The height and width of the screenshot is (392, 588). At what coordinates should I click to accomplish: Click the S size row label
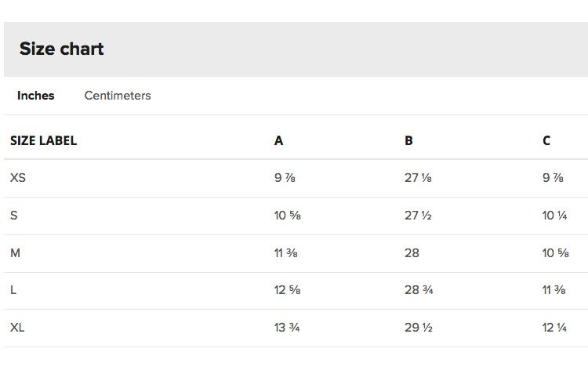pyautogui.click(x=14, y=216)
